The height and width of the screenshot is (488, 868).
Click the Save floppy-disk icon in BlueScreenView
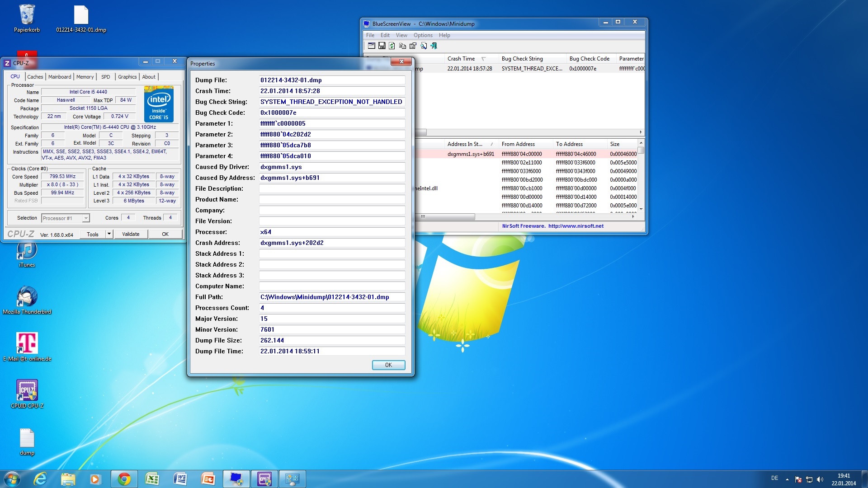382,46
